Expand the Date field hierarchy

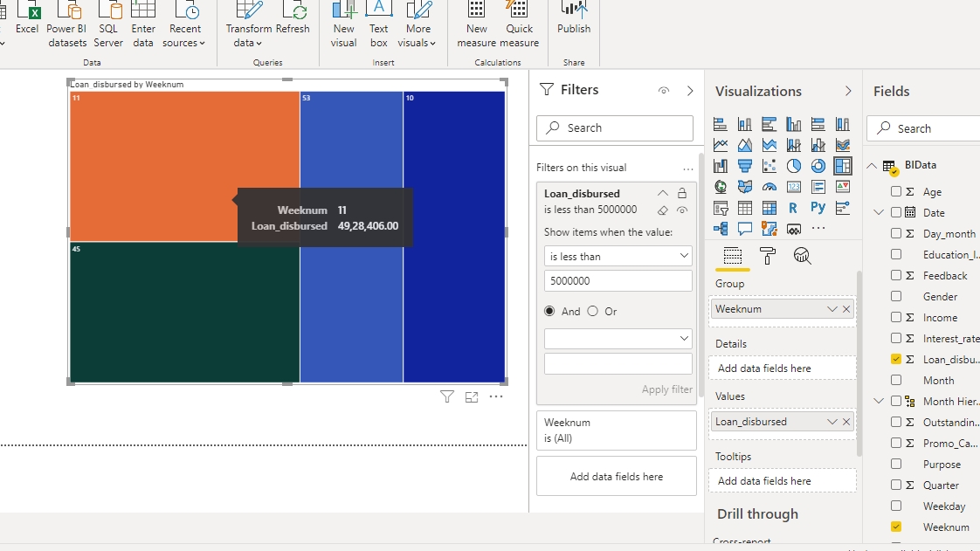[x=879, y=212]
